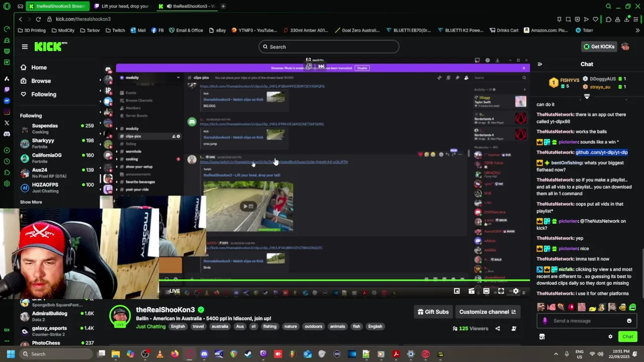Click the Gift Subs button
The width and height of the screenshot is (644, 362).
pyautogui.click(x=433, y=312)
